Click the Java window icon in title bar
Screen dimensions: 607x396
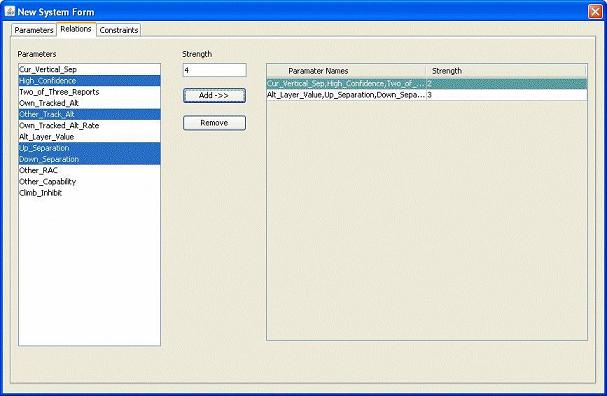9,11
